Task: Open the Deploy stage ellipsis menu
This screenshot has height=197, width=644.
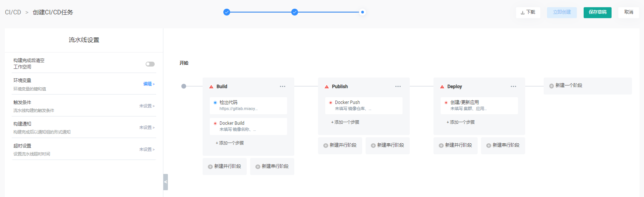Action: click(513, 87)
